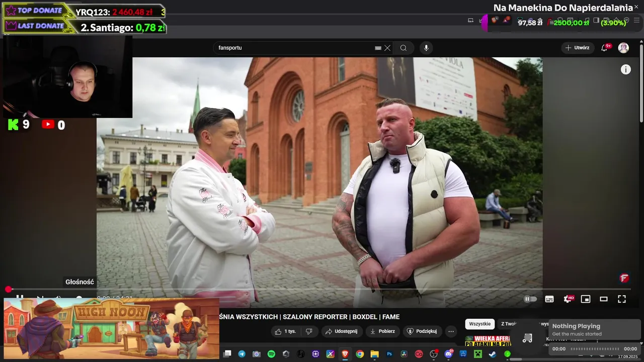Start voice search with the microphone icon
The height and width of the screenshot is (362, 644).
tap(426, 48)
